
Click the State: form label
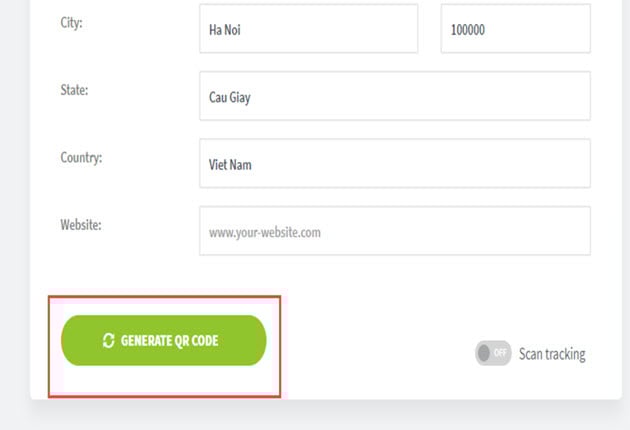point(74,90)
